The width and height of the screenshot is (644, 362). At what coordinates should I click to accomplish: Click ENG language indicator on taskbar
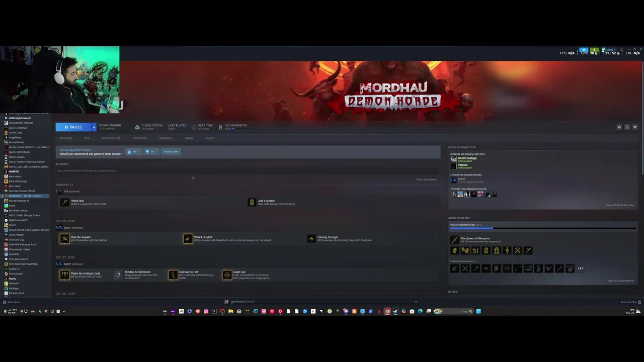tap(33, 311)
